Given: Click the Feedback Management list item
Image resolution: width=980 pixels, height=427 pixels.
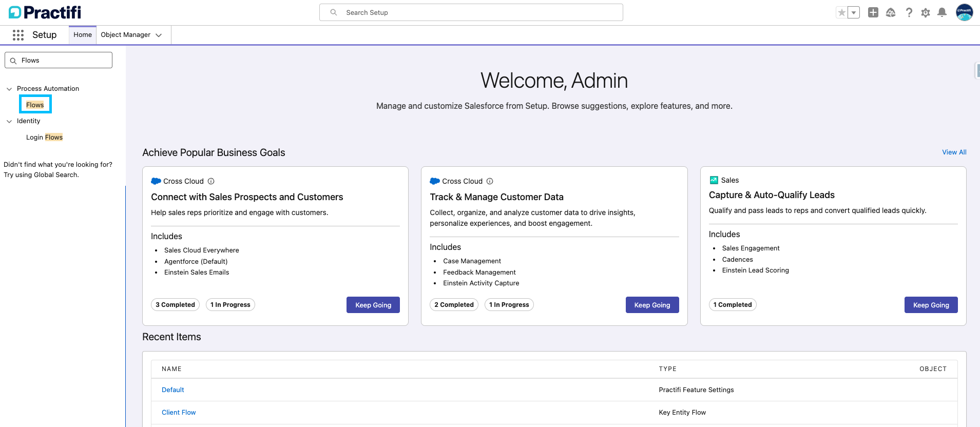Looking at the screenshot, I should (x=479, y=273).
